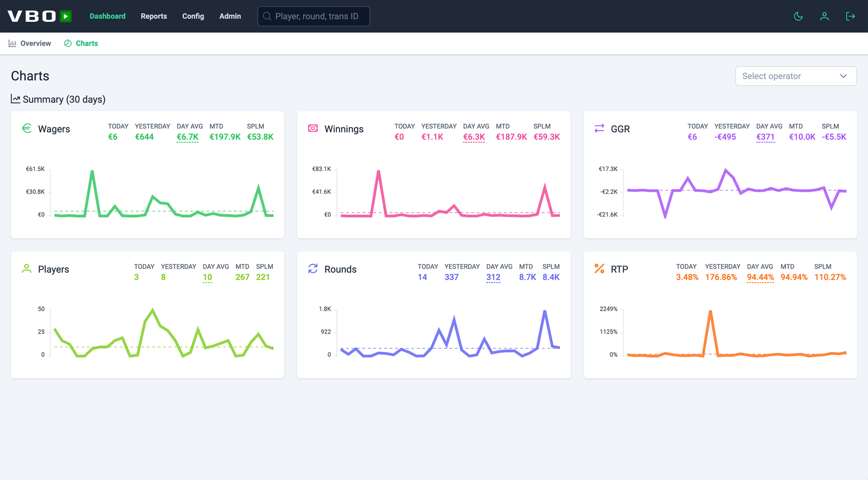Click the Players line chart

click(x=164, y=333)
